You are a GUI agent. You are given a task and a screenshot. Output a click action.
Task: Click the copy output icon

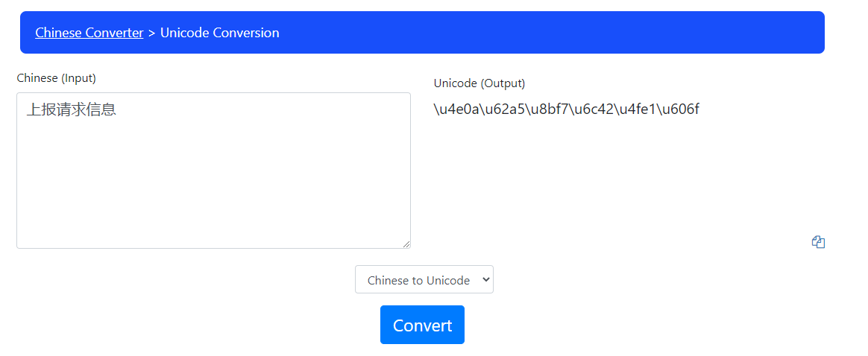pyautogui.click(x=818, y=242)
